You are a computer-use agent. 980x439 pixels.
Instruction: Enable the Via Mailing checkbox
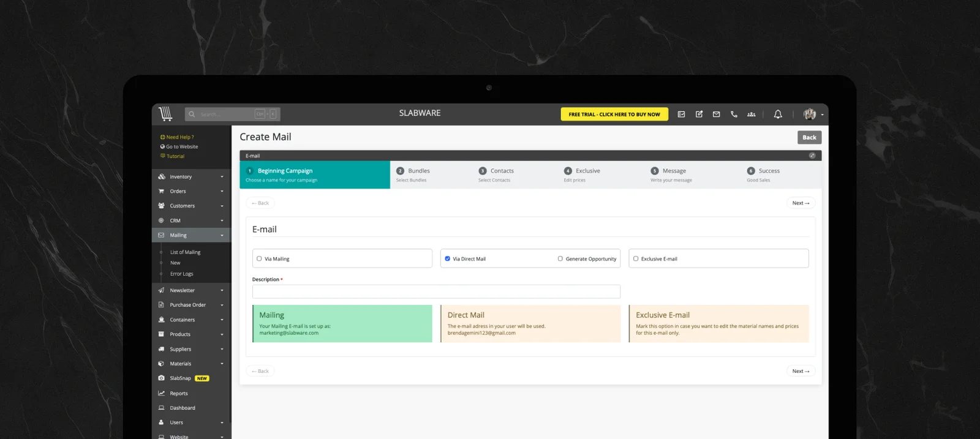click(x=259, y=258)
